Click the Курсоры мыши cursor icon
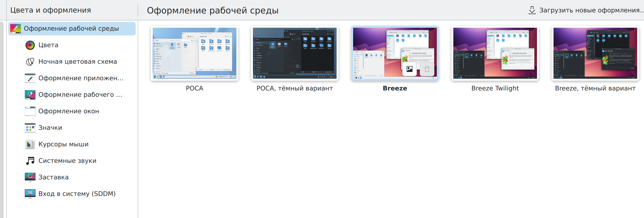This screenshot has width=644, height=218. pyautogui.click(x=30, y=144)
